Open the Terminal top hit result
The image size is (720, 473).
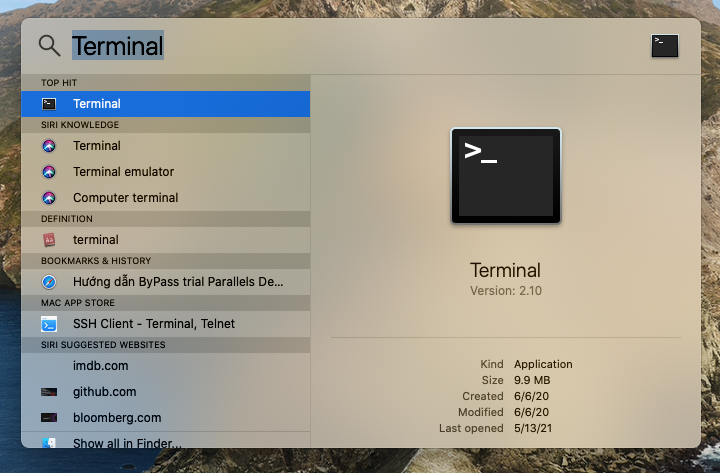(97, 103)
